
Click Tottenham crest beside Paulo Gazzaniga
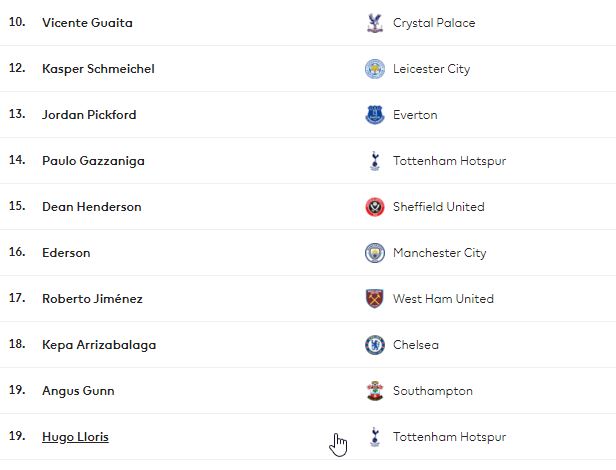tap(375, 161)
